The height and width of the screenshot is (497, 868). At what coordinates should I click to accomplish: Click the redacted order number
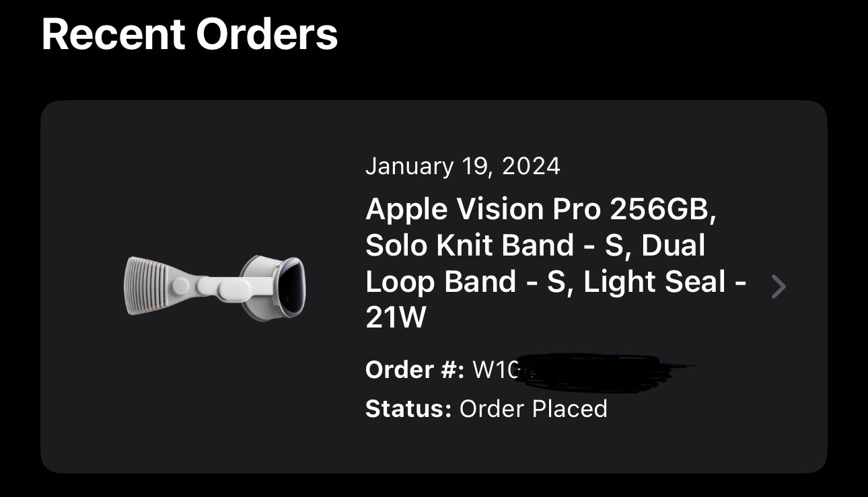[606, 372]
